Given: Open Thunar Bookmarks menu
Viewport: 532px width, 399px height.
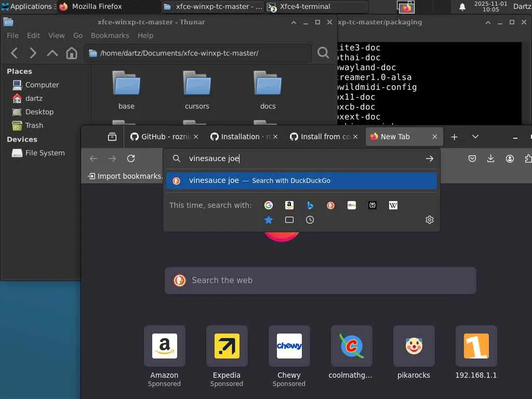Looking at the screenshot, I should (x=110, y=35).
